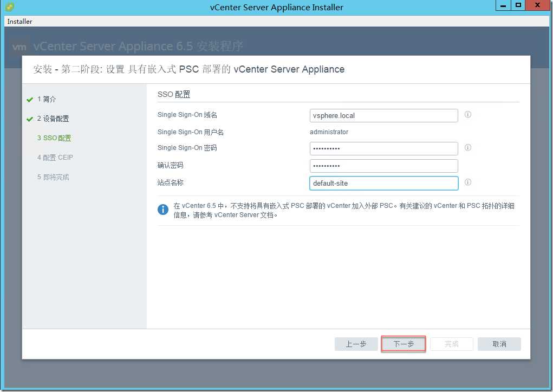Click info icon beside the site name field
The image size is (553, 392).
(467, 182)
